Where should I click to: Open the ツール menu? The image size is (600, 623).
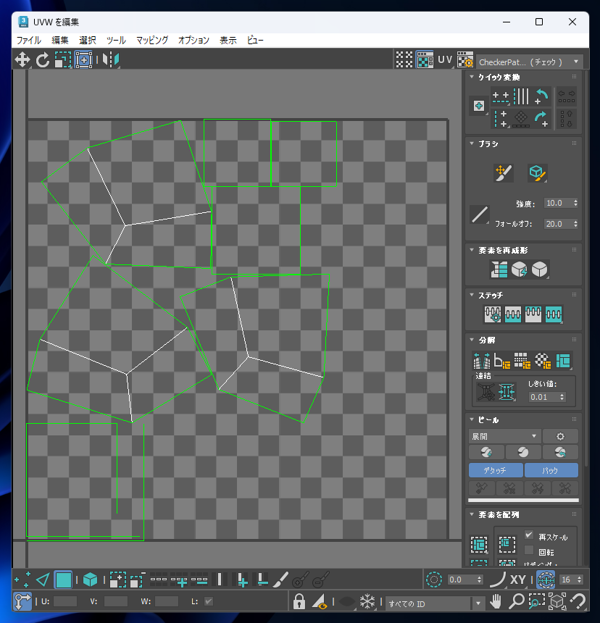pyautogui.click(x=116, y=40)
